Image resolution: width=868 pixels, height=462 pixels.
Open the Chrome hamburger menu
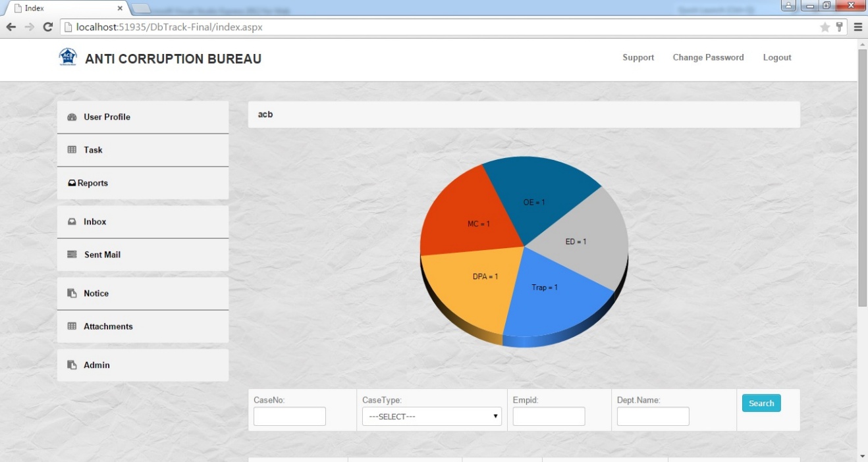pos(858,27)
